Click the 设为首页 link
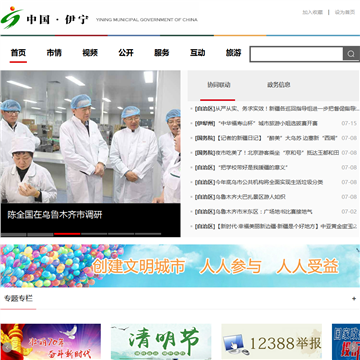Viewport: 360px width, 360px height. coord(345,12)
